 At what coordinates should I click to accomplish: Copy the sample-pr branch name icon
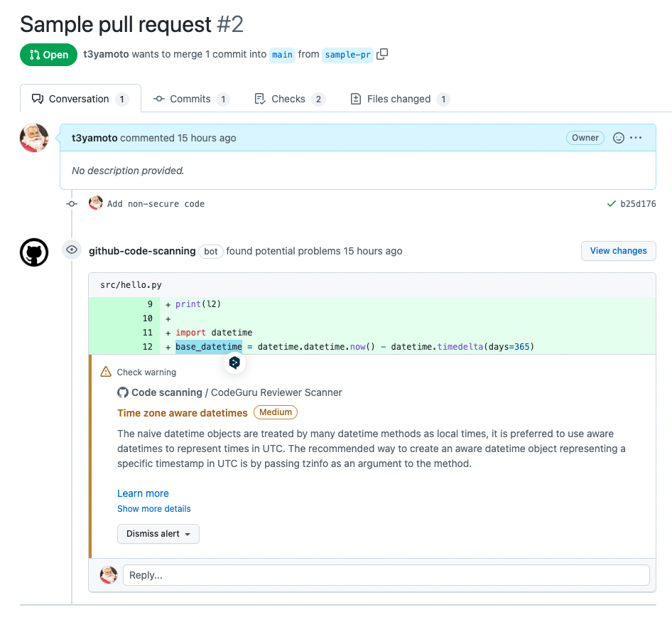(382, 54)
